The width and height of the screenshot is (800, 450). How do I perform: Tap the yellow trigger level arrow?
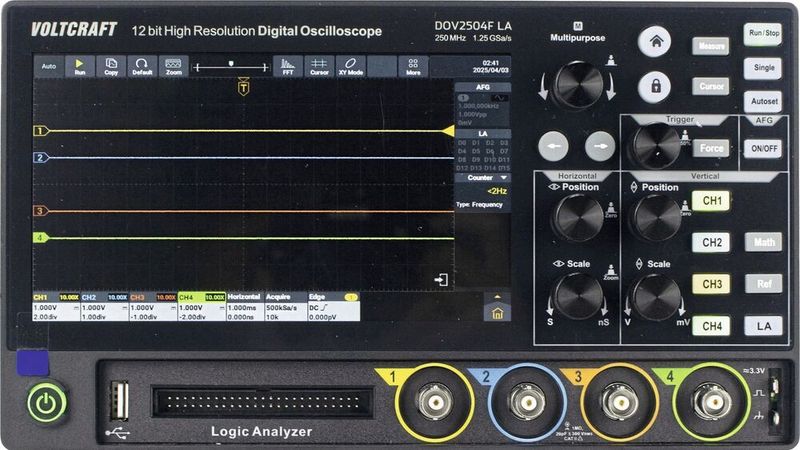pos(448,131)
